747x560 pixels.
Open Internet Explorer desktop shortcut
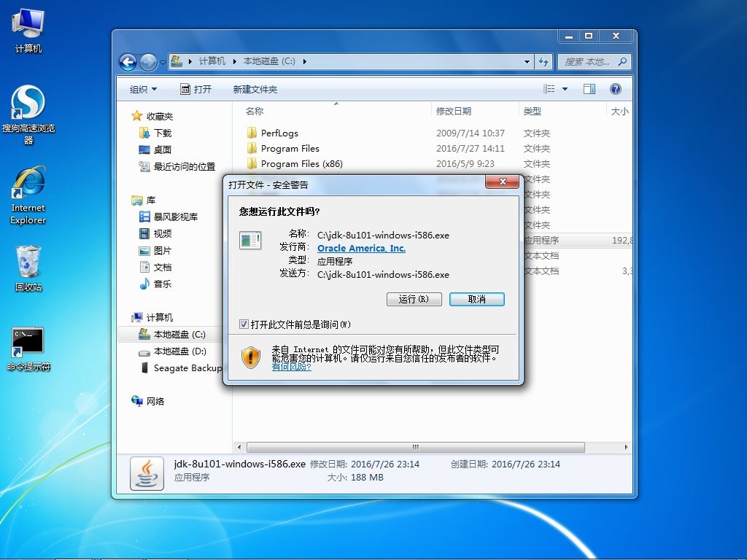pyautogui.click(x=28, y=195)
